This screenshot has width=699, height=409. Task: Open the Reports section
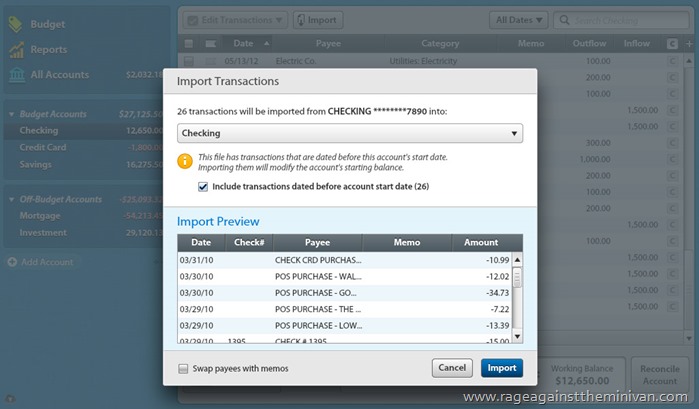[49, 50]
